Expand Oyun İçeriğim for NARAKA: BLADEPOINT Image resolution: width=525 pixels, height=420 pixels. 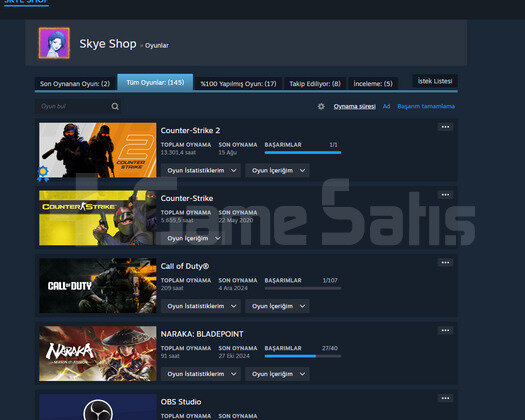[277, 374]
